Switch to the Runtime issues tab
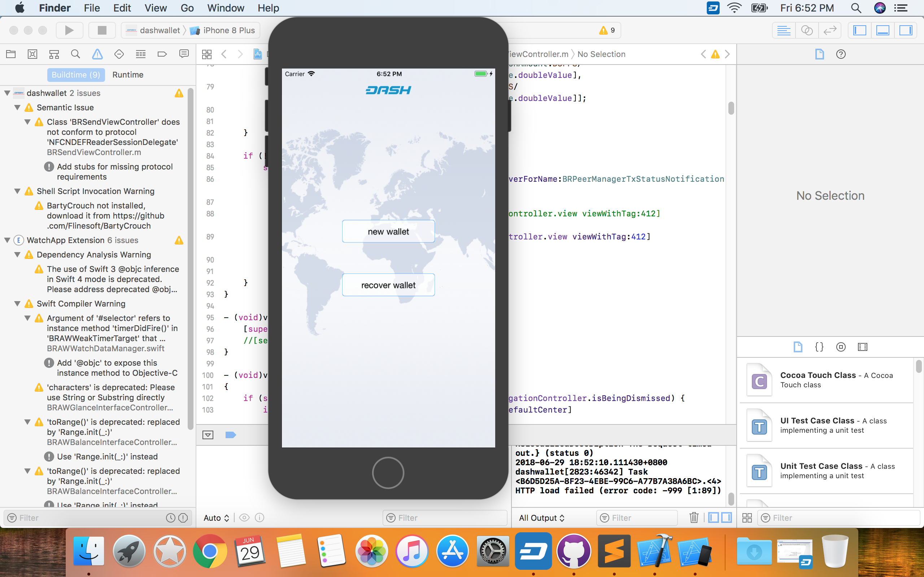The image size is (924, 577). click(x=127, y=75)
